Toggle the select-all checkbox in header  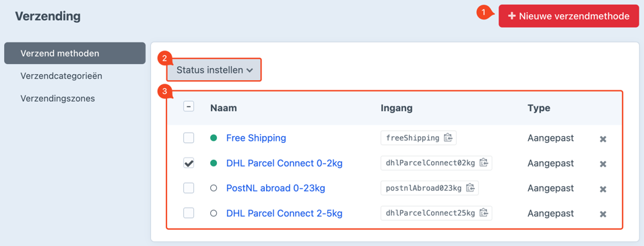[x=189, y=107]
